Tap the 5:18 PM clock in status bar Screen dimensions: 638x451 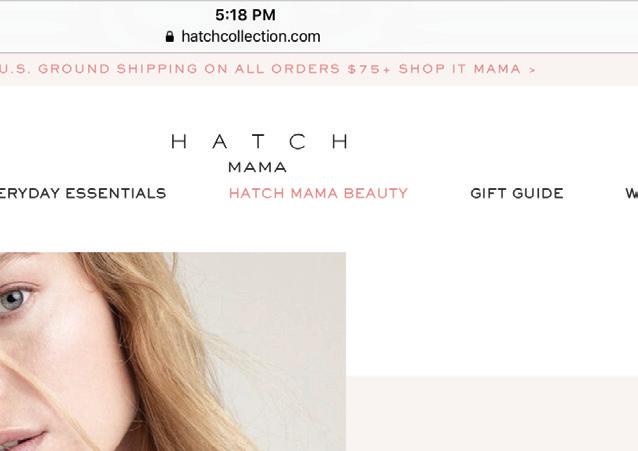[245, 15]
